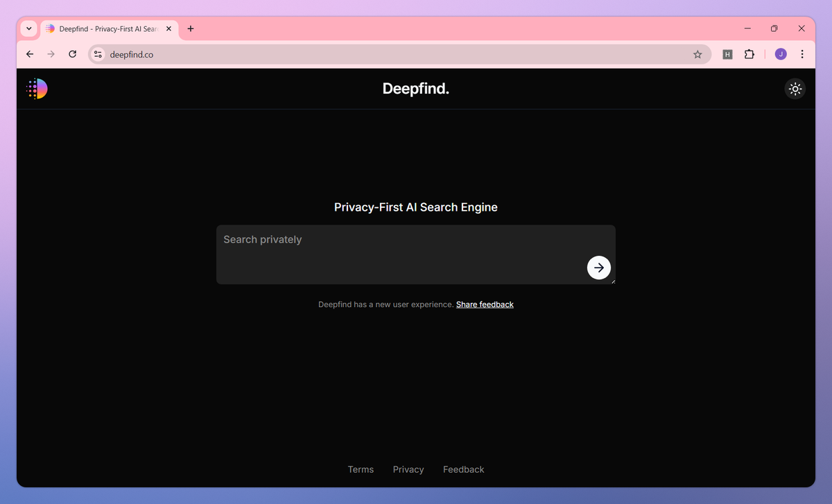Reload the page with the refresh icon

point(72,54)
